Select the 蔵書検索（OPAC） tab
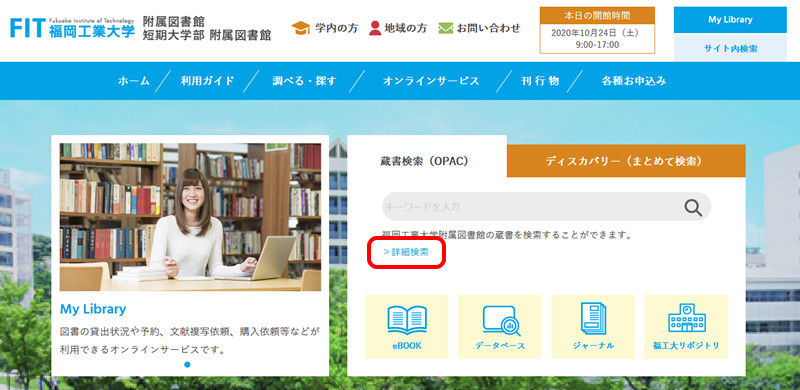 point(427,161)
